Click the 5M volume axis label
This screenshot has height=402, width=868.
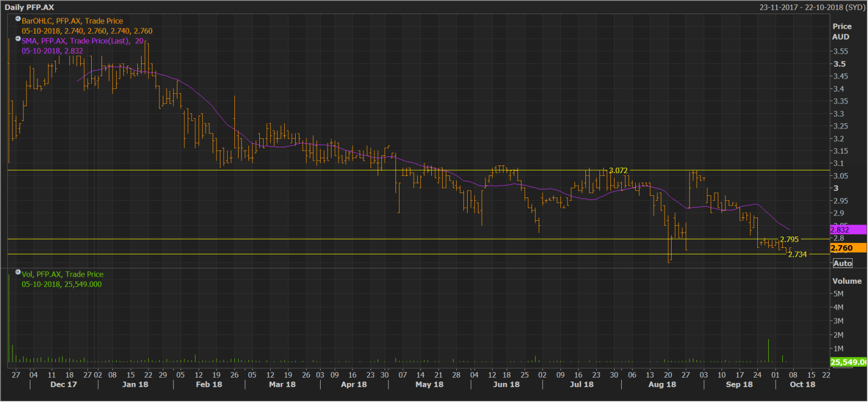pyautogui.click(x=838, y=293)
